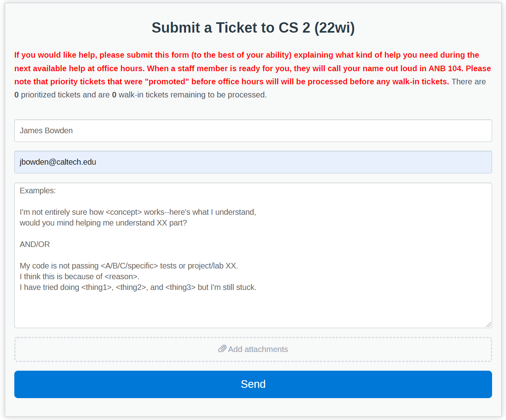Click the red office hours instruction paragraph
This screenshot has height=420, width=506.
252,68
